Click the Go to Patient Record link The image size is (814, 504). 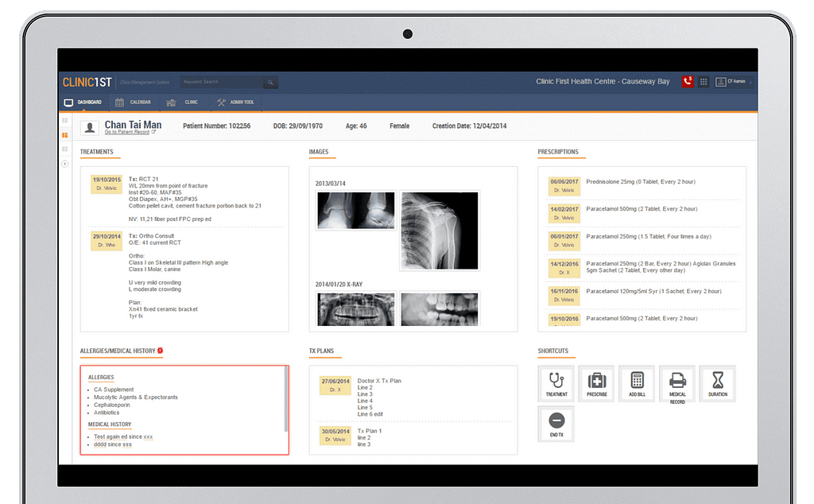[x=129, y=132]
